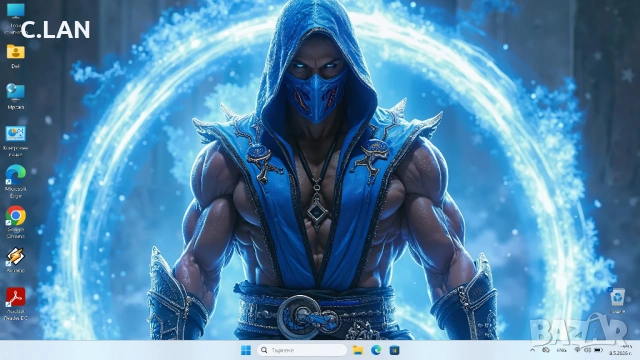
Task: Open the Wi-Fi network tray icon
Action: (x=577, y=350)
